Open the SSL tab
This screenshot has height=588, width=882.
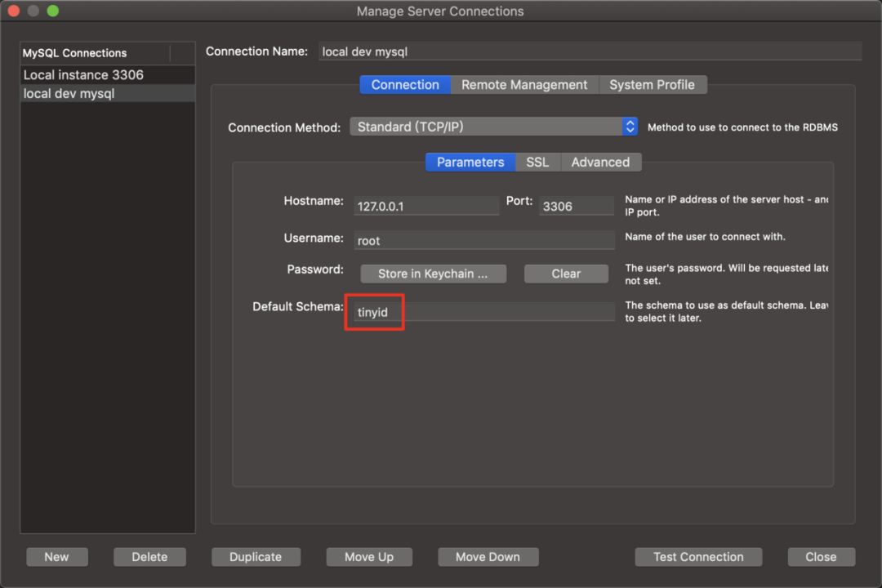click(537, 162)
